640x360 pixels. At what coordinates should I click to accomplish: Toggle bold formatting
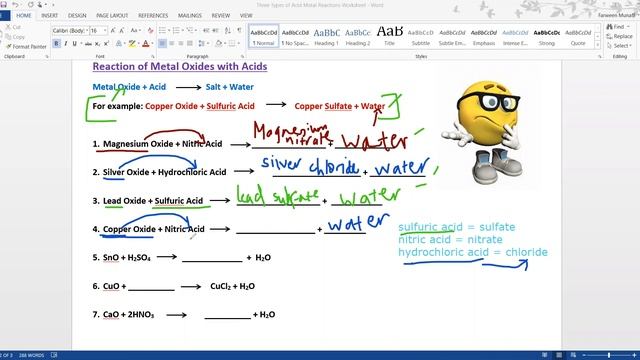click(56, 44)
